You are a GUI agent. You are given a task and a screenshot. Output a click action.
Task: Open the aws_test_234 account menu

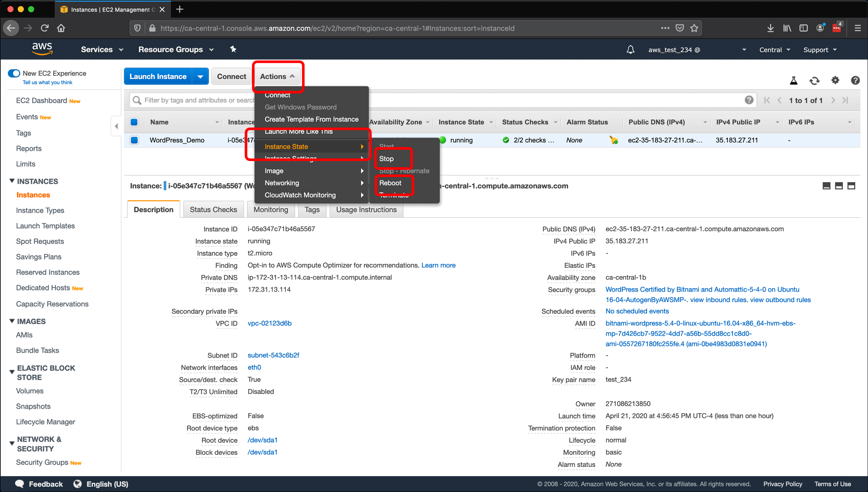697,50
